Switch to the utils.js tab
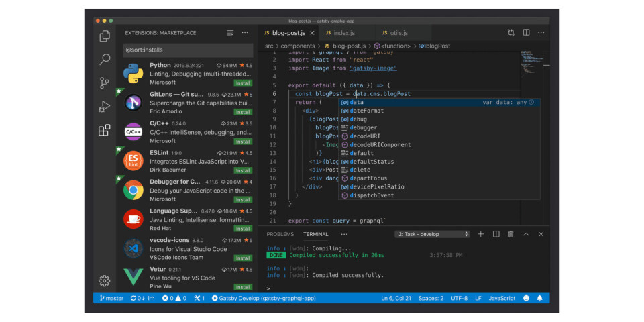 (403, 33)
